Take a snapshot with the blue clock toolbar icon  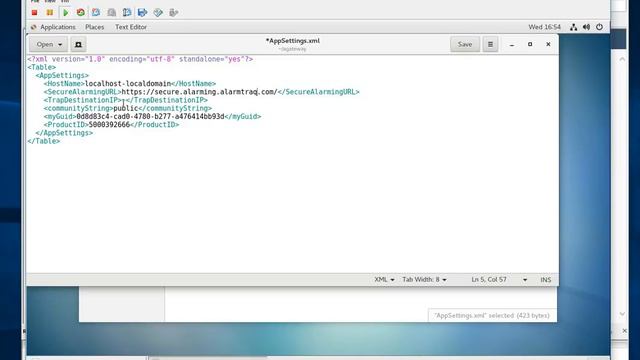(96, 13)
